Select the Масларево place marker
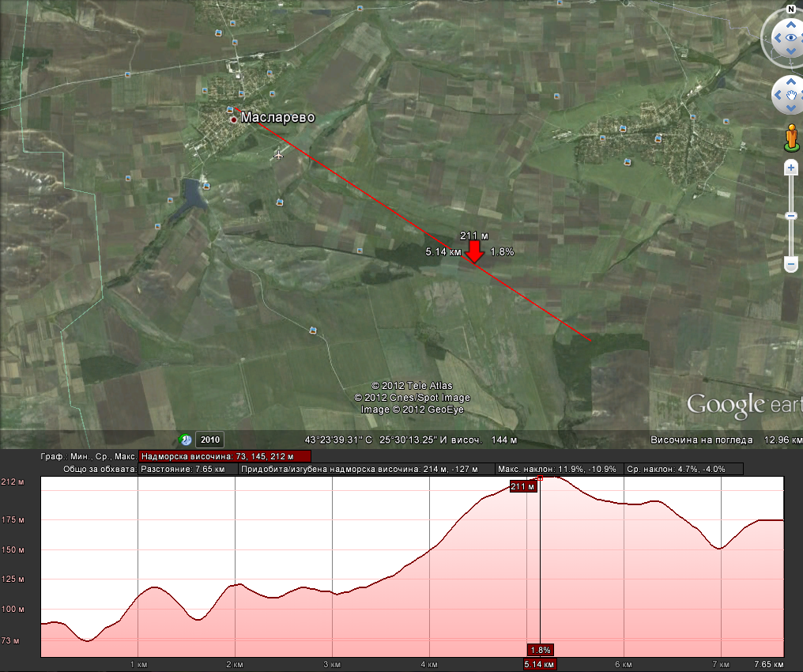 pos(233,119)
